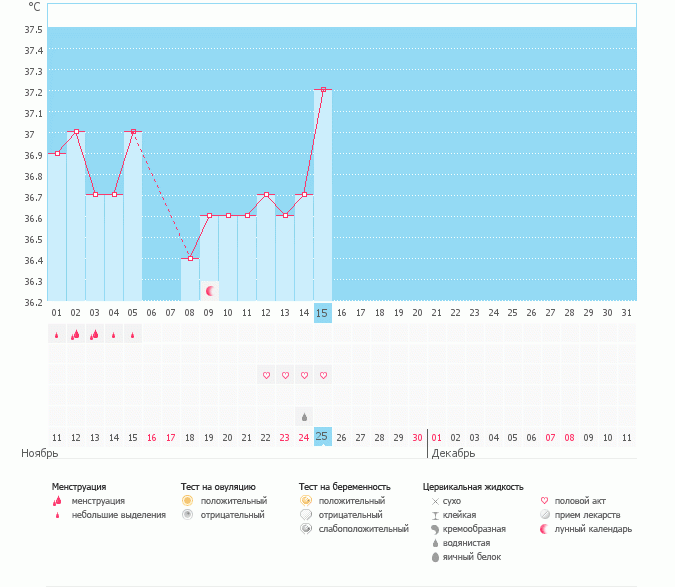Viewport: 675px width, 587px height.
Task: Click the Менструация legend heading
Action: 79,487
